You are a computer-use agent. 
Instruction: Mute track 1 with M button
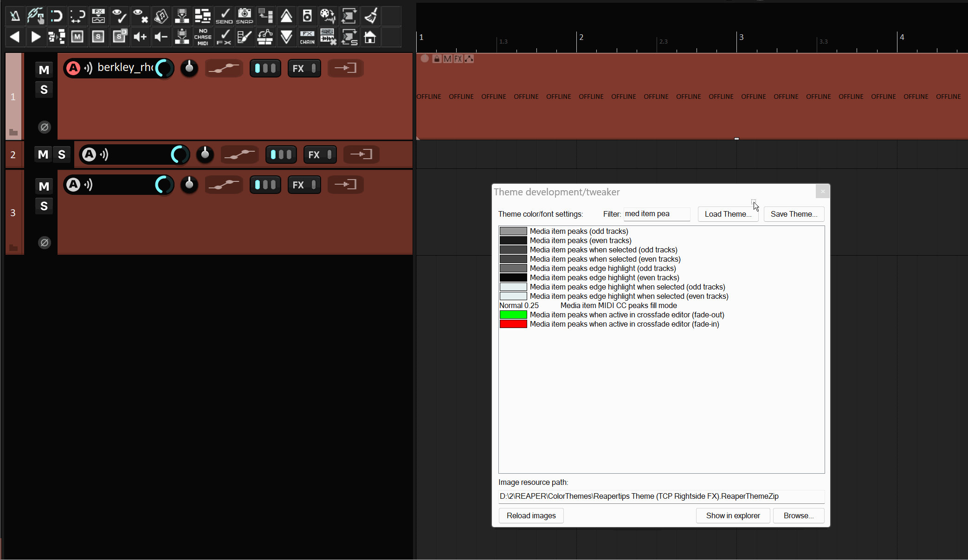(x=44, y=70)
